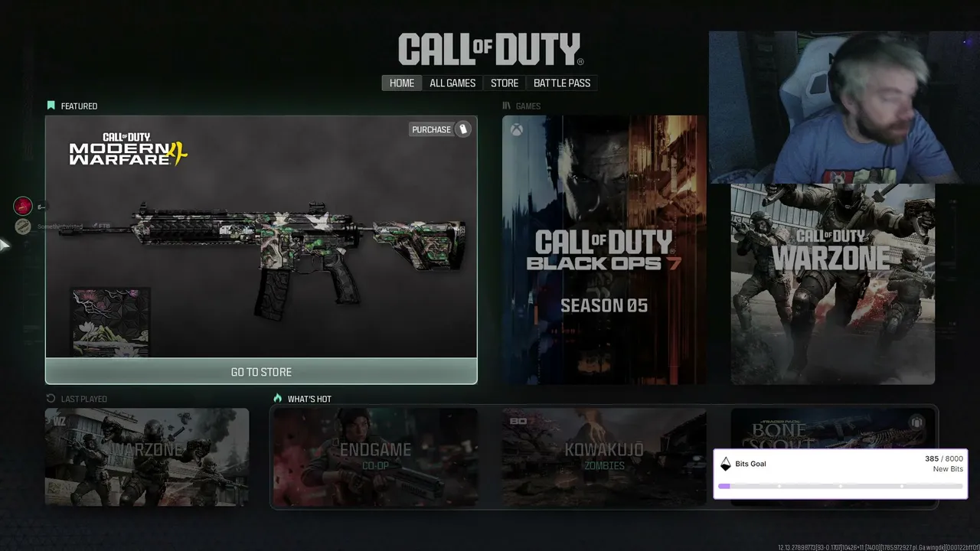Launch last played Warzone tile
The width and height of the screenshot is (980, 551).
pyautogui.click(x=147, y=457)
